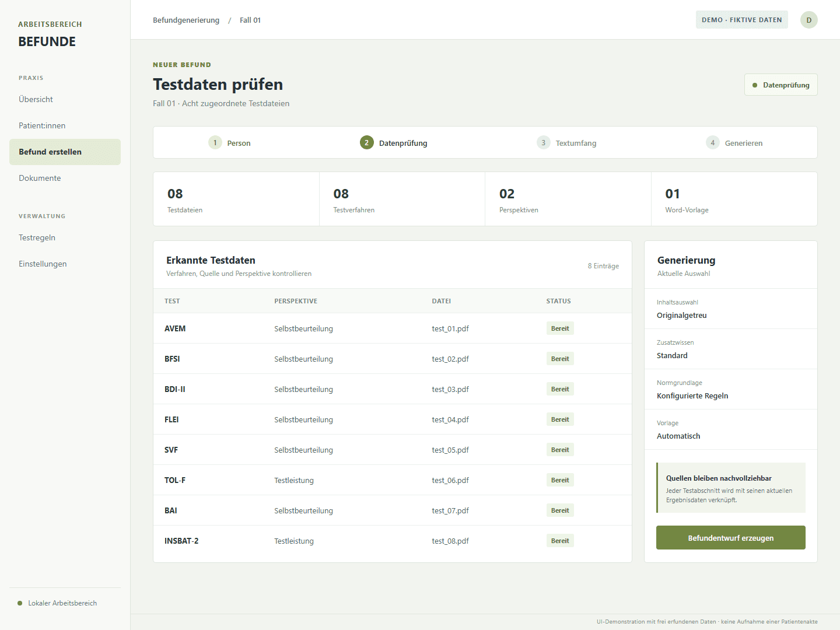Go to Patient:innen in the sidebar

pos(65,125)
